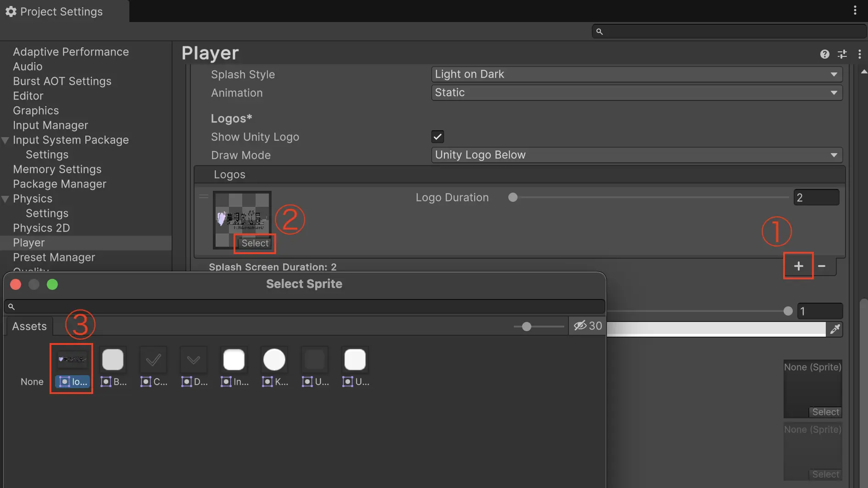Close the Select Sprite window
868x488 pixels.
[16, 284]
